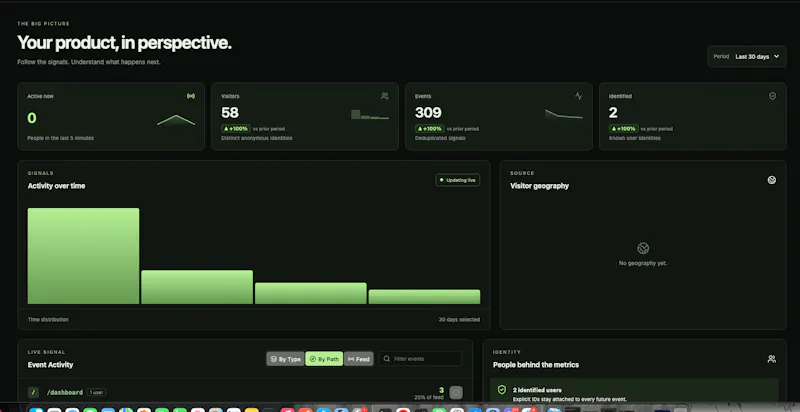The width and height of the screenshot is (800, 412).
Task: Switch to the Feed tab
Action: coord(359,359)
